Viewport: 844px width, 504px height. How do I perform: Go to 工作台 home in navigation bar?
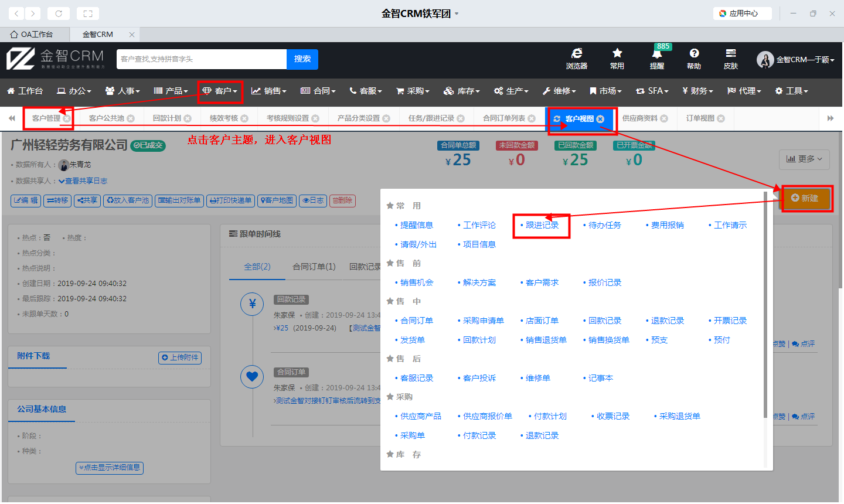click(x=25, y=91)
